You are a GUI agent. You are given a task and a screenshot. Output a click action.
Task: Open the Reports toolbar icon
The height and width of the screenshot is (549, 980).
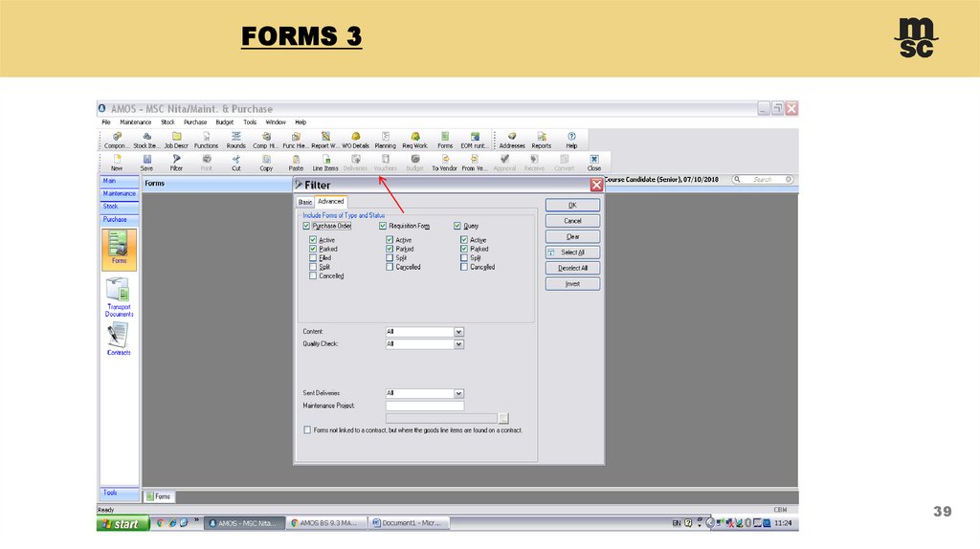542,140
